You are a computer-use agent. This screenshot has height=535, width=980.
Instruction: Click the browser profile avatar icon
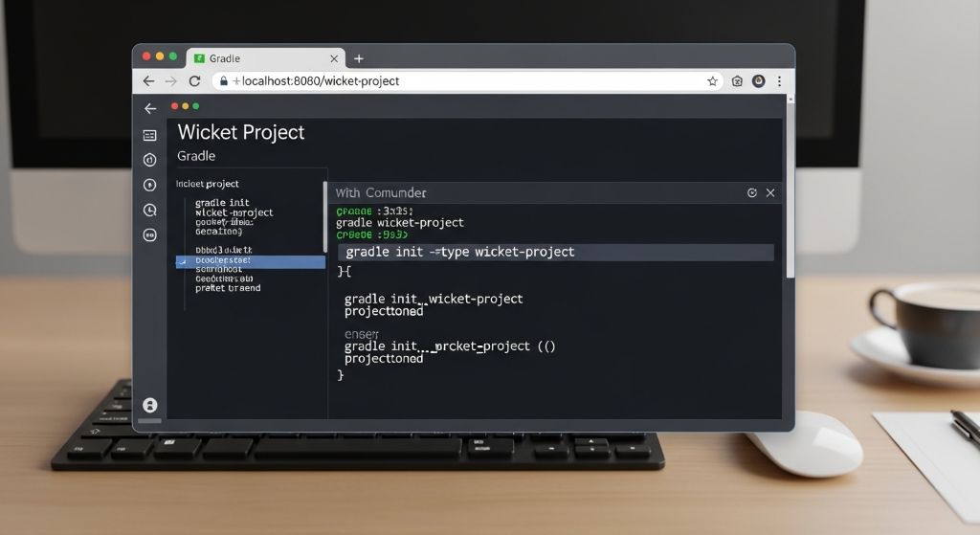coord(758,81)
